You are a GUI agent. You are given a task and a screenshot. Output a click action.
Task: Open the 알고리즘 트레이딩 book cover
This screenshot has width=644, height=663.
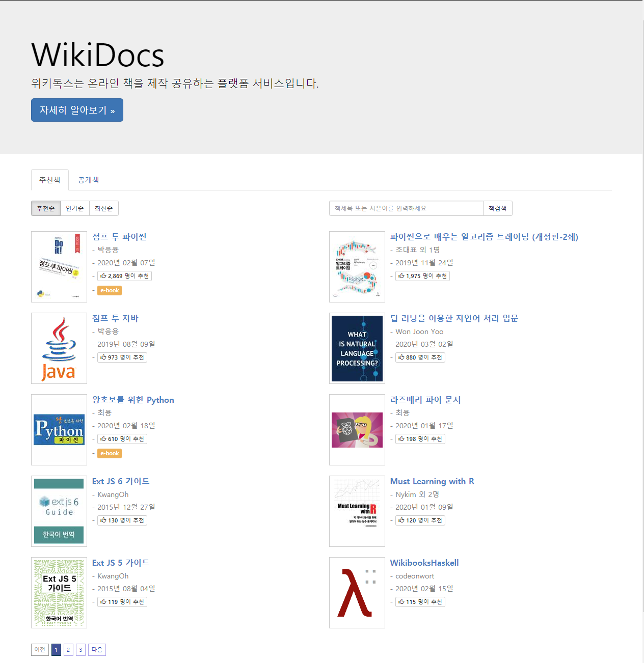tap(357, 267)
